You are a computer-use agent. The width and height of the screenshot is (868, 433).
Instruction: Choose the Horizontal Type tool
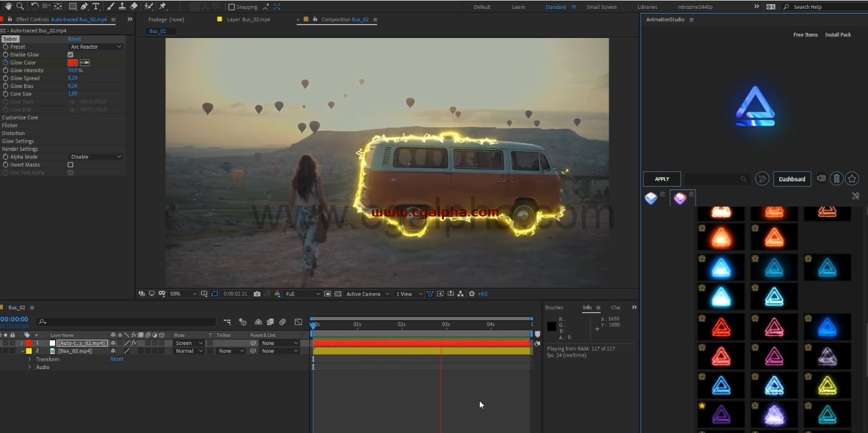click(96, 6)
